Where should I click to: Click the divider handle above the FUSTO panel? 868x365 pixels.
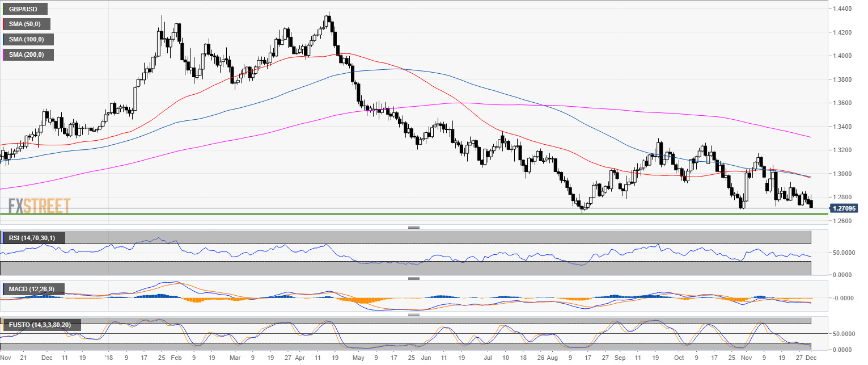(413, 313)
